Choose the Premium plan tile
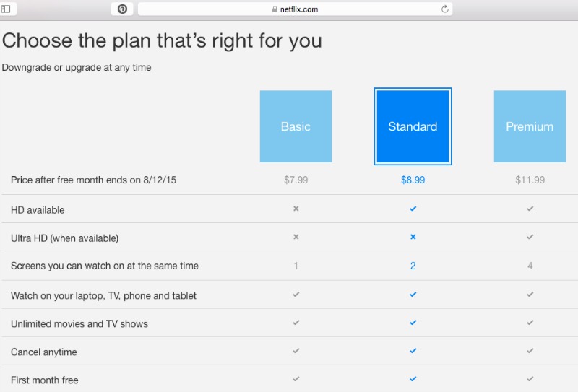Viewport: 578px width, 392px height. (x=530, y=126)
